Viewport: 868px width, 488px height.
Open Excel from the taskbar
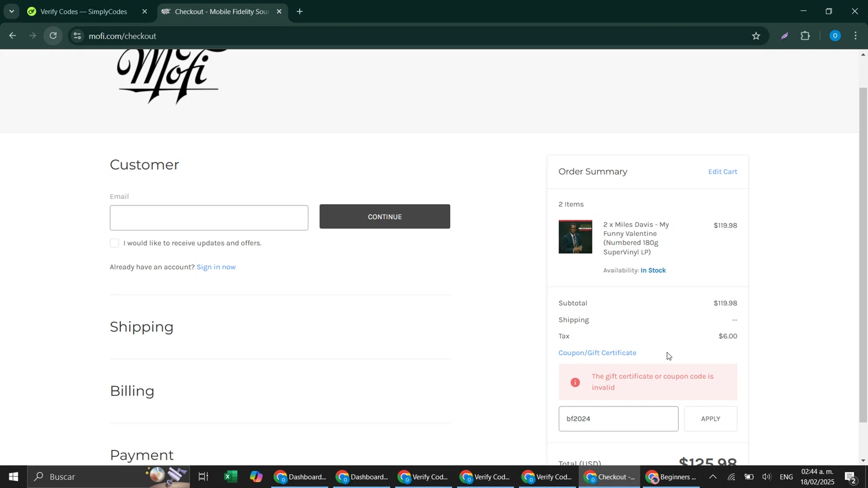click(x=231, y=477)
